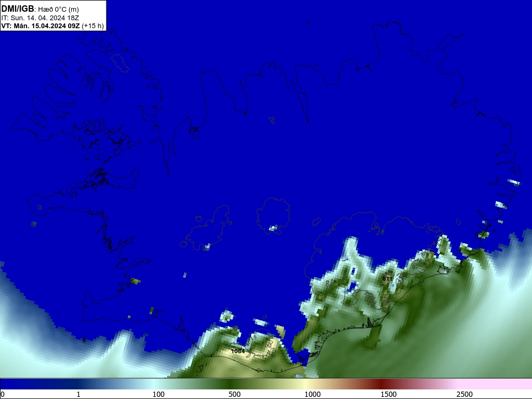Viewport: 532px width, 399px height.
Task: Click the 0 label on the color scale
Action: pos(3,394)
